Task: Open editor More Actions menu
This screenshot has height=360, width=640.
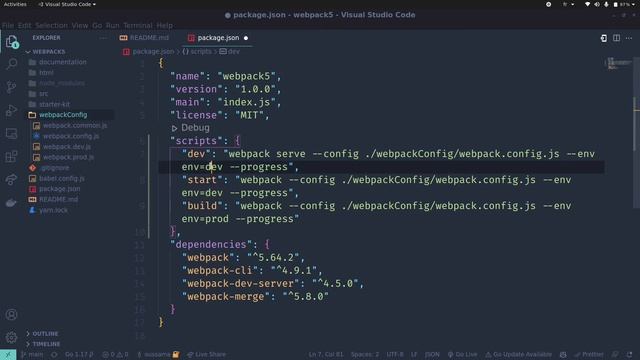Action: click(x=629, y=38)
